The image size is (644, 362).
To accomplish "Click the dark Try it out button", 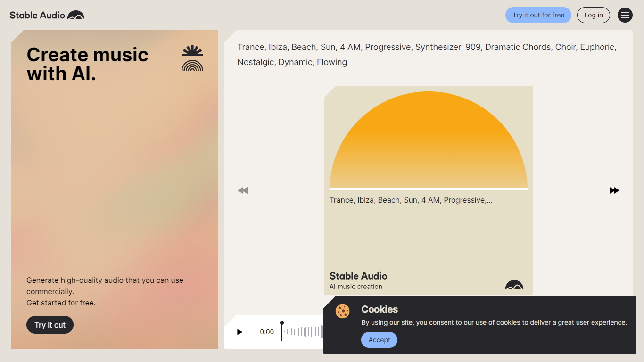I will coord(50,325).
